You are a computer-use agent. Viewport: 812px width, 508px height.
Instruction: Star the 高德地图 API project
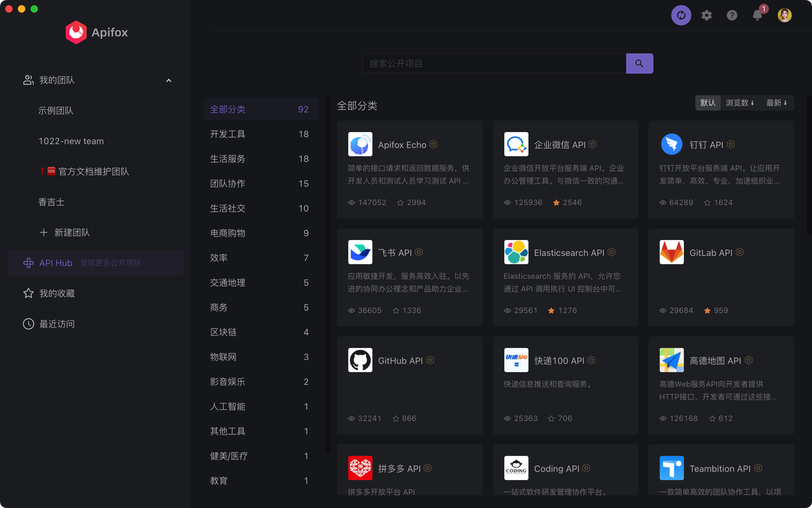712,418
